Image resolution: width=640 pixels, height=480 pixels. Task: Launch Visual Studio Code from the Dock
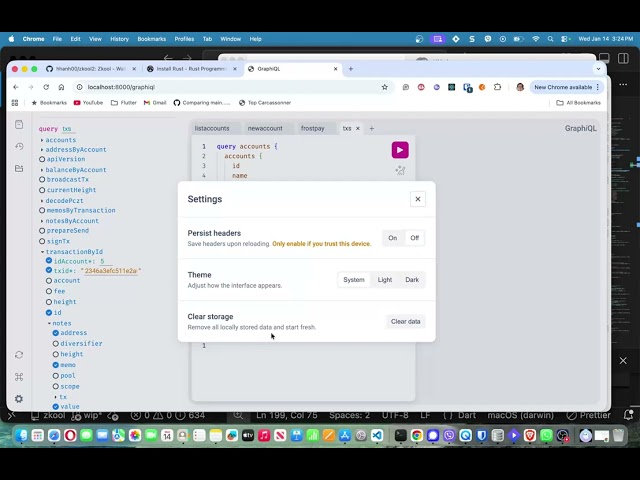(x=377, y=436)
